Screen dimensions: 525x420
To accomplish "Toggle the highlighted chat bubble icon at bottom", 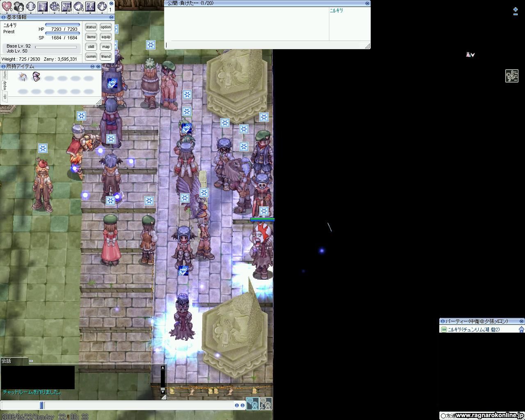I will [253, 404].
